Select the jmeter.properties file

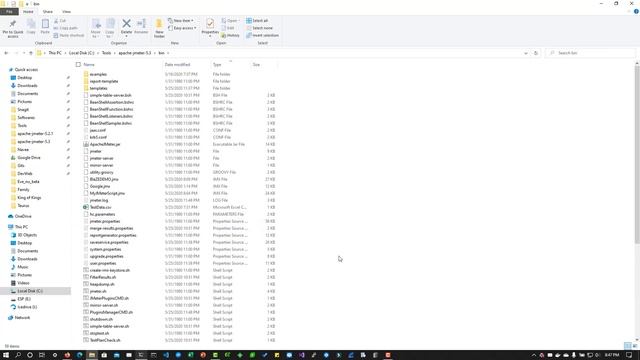105,221
